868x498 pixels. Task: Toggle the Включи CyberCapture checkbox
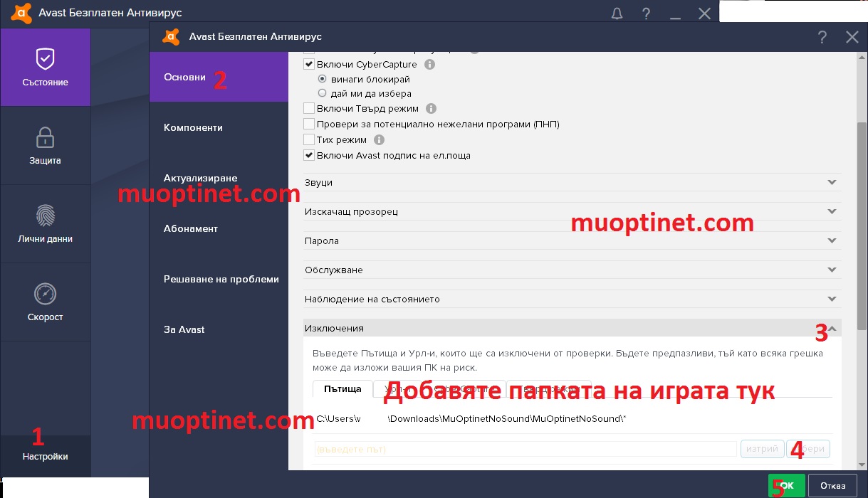309,65
